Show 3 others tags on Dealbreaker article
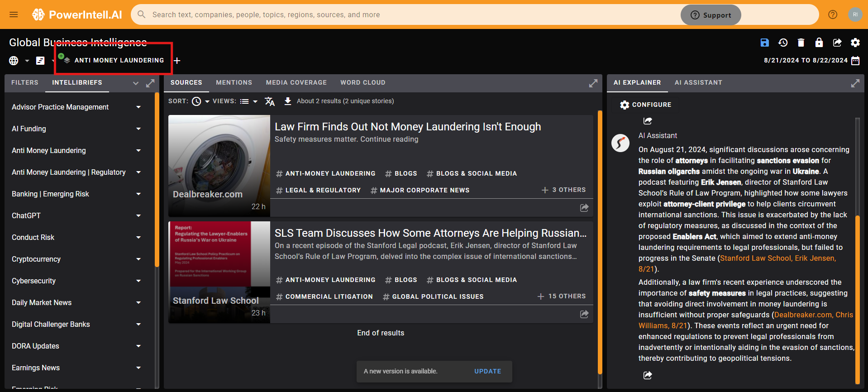868x392 pixels. (x=563, y=190)
